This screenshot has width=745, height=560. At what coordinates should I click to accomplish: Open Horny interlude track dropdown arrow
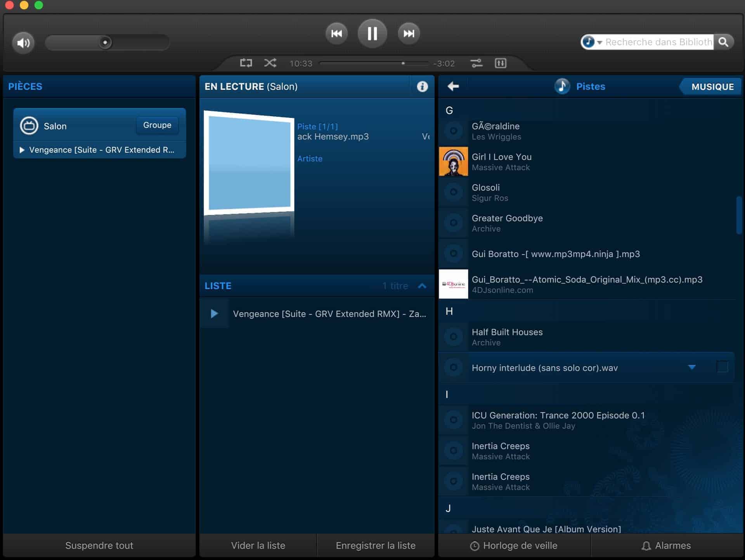(x=691, y=367)
